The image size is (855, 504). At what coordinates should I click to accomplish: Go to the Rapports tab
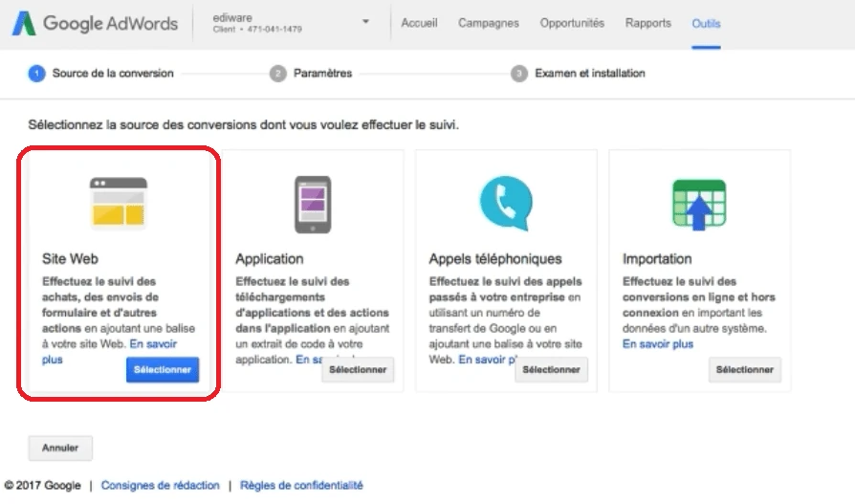pyautogui.click(x=648, y=23)
